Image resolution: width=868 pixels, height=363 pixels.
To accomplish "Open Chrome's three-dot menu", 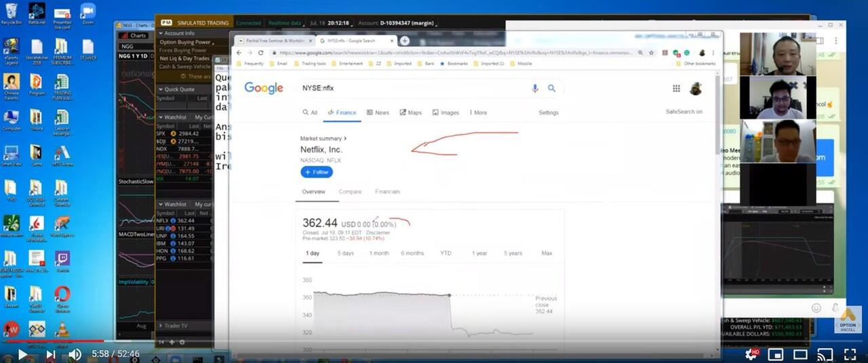I will click(713, 52).
